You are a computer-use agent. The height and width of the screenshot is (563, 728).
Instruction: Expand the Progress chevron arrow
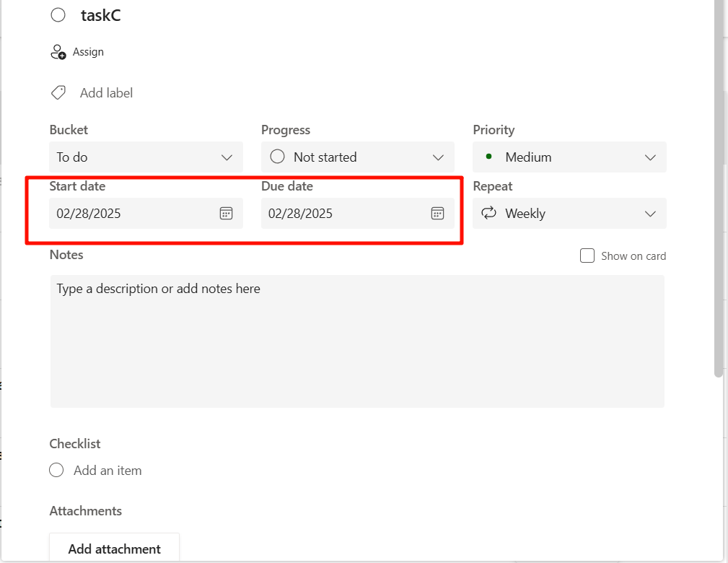[438, 157]
